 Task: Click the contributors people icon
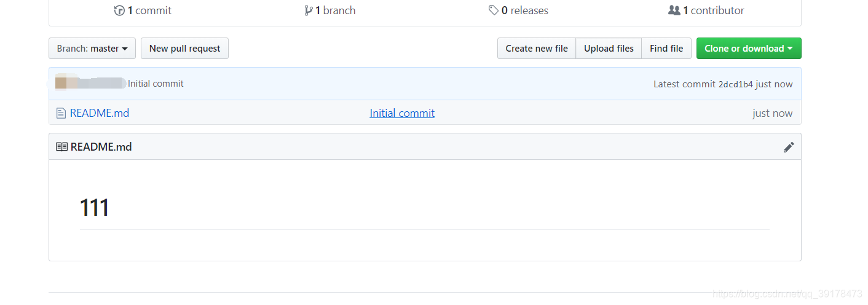tap(674, 10)
